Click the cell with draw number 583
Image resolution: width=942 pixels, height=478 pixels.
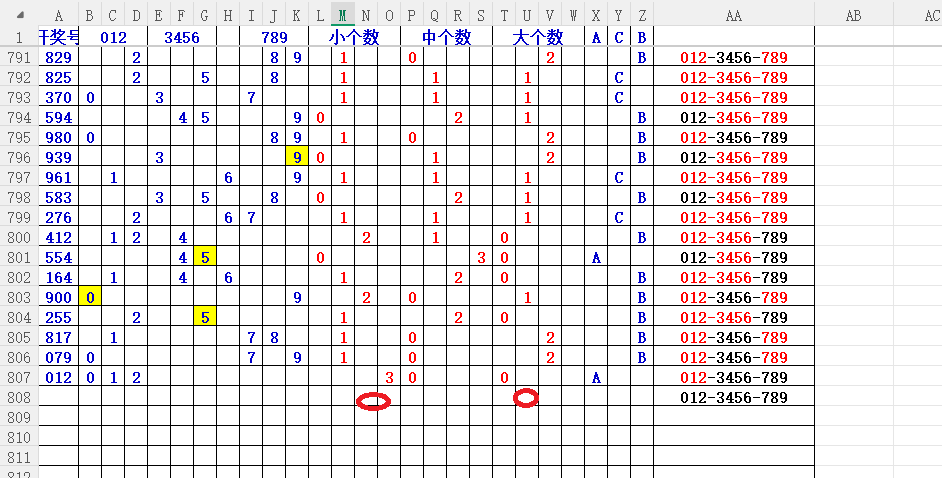point(58,198)
